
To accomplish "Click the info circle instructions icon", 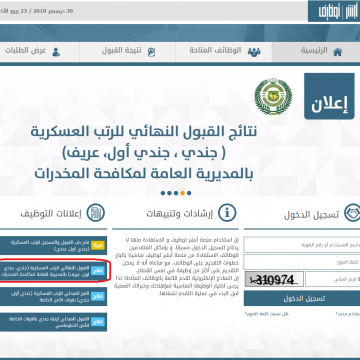I will point(227,213).
